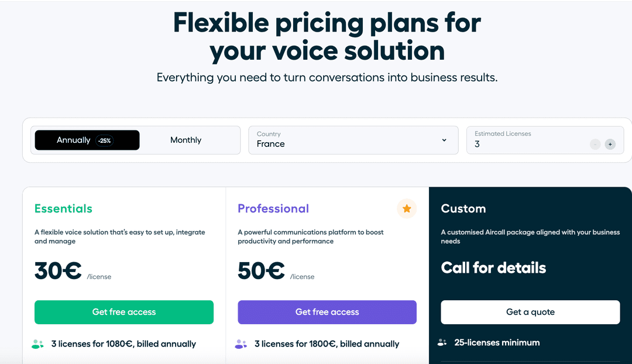Select the Custom plan heading
The width and height of the screenshot is (632, 364).
click(x=463, y=209)
